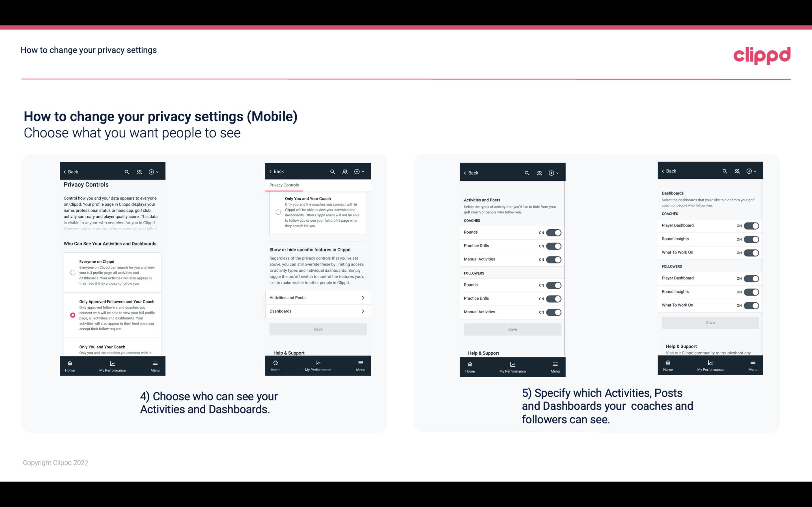Open the Privacy Controls menu tab
The image size is (812, 507).
pyautogui.click(x=284, y=185)
